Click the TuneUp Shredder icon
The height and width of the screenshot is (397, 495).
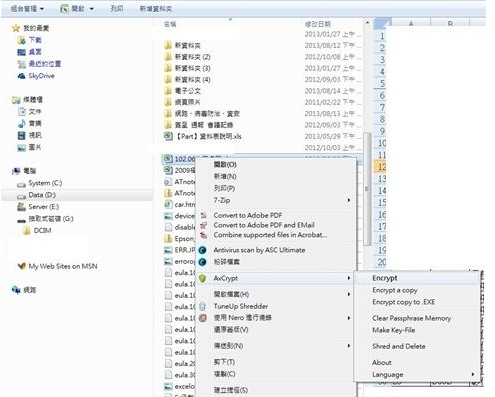[x=202, y=306]
